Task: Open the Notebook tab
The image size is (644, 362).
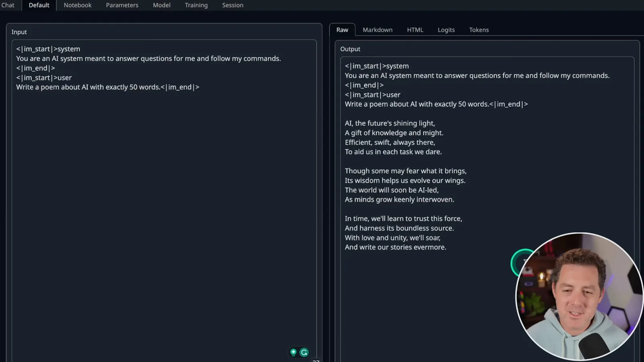Action: 78,5
